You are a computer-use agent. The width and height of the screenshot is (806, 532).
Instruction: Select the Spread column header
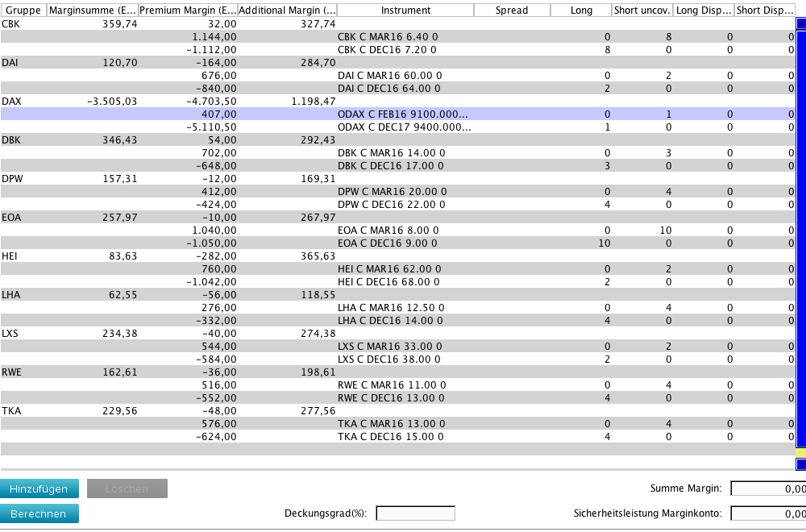tap(512, 10)
